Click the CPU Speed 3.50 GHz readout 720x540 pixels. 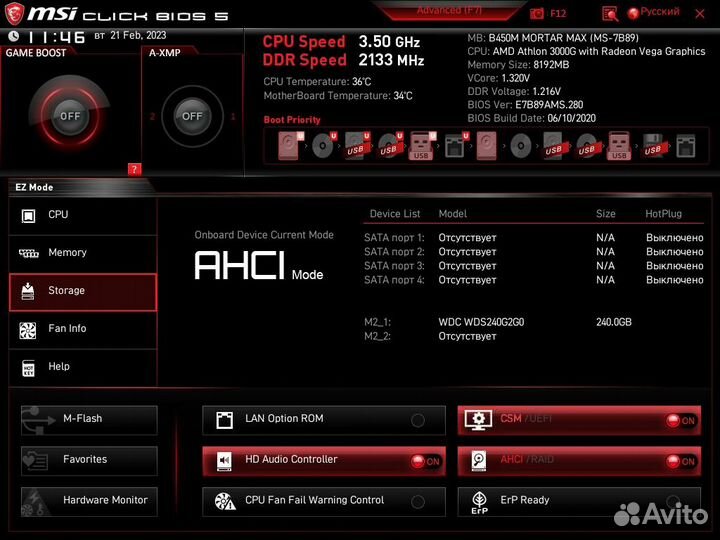[341, 42]
